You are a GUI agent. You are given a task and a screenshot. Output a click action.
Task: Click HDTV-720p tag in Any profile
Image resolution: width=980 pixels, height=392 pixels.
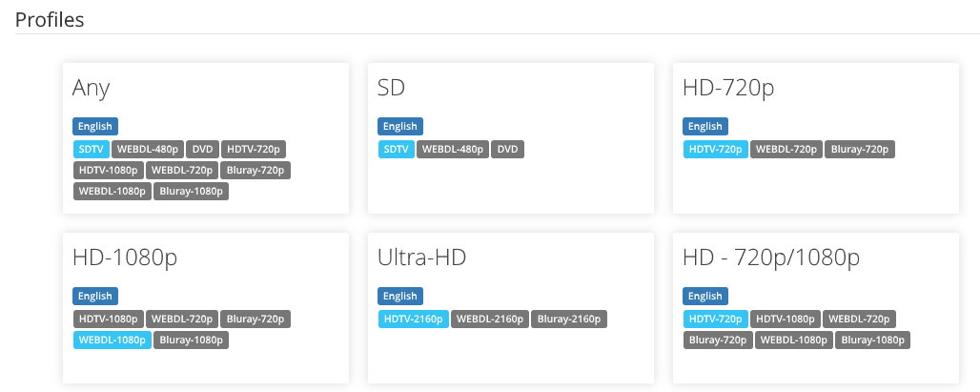[254, 150]
